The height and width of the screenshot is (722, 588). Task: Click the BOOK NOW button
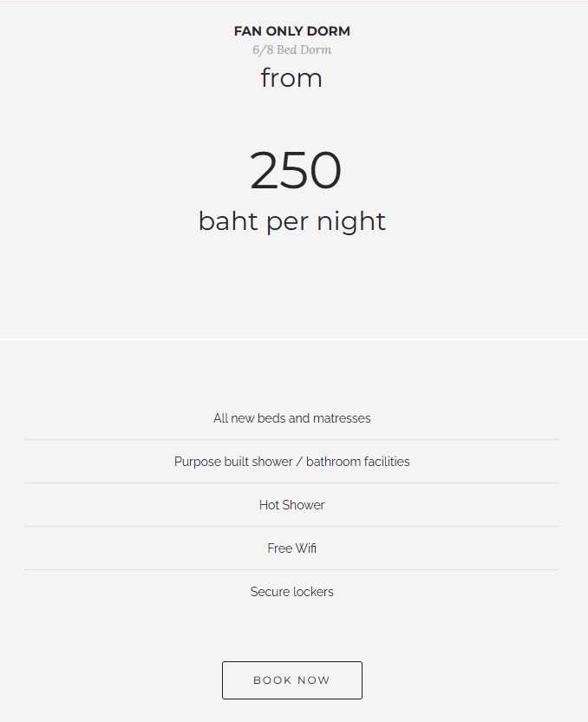[292, 680]
